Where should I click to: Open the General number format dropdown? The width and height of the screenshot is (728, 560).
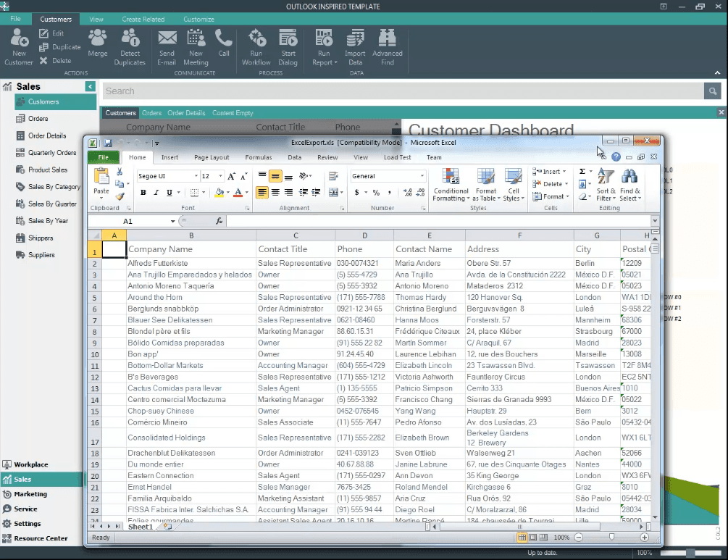pyautogui.click(x=422, y=176)
